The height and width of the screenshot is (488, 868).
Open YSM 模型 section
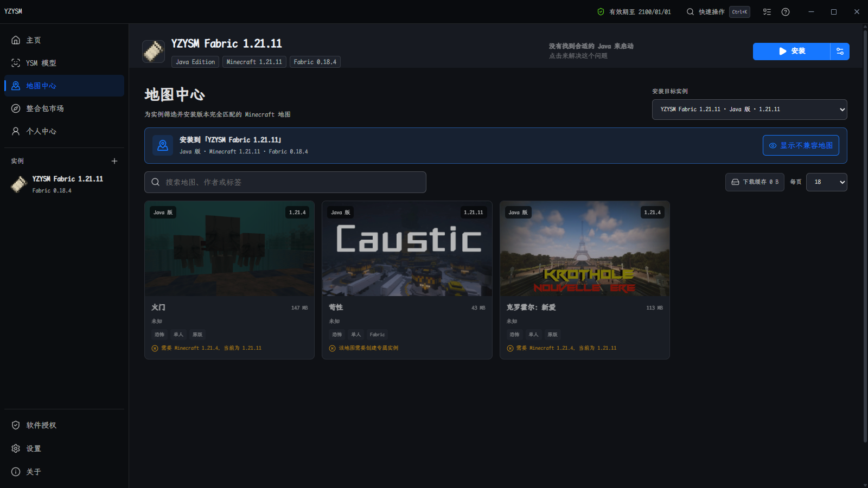[64, 63]
